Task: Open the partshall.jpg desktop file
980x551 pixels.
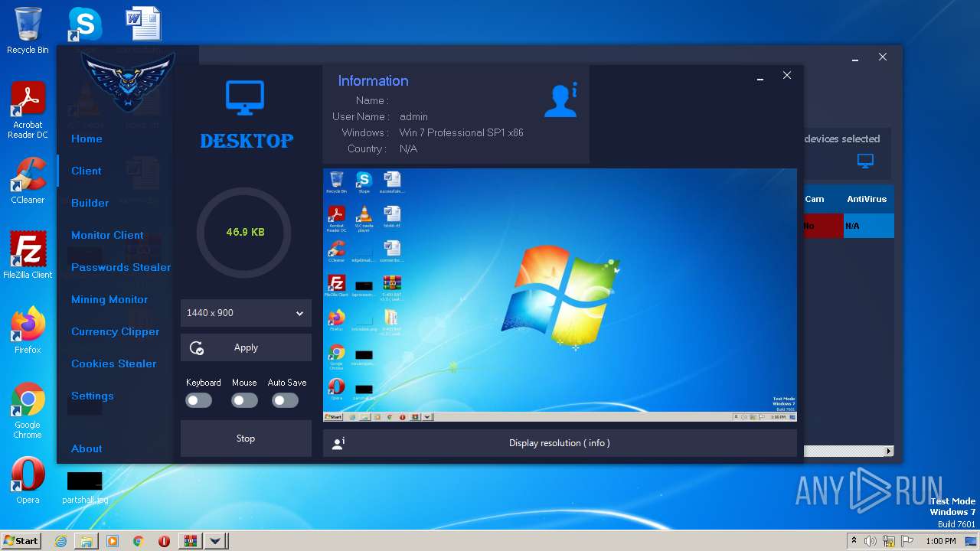Action: pyautogui.click(x=85, y=488)
